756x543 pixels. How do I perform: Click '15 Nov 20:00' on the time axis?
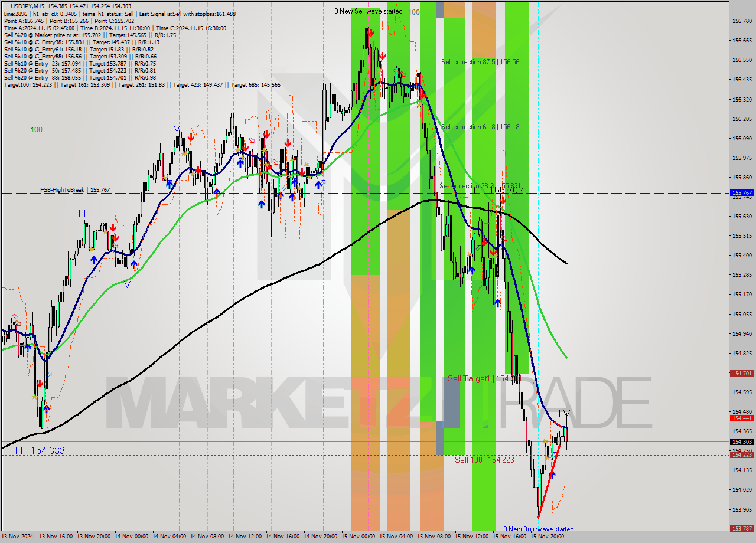pyautogui.click(x=546, y=537)
